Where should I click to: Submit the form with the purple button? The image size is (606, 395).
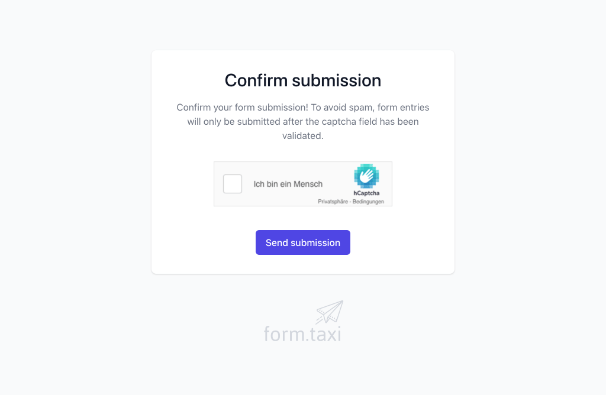pos(303,242)
